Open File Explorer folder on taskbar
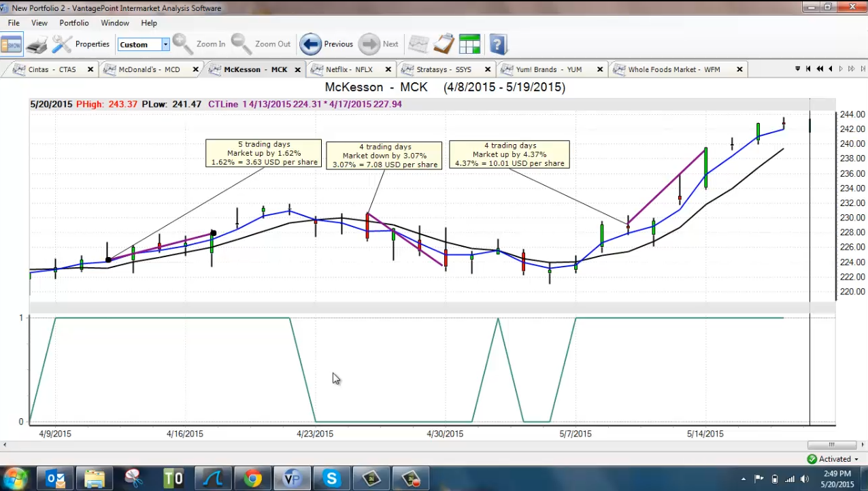 [x=95, y=479]
